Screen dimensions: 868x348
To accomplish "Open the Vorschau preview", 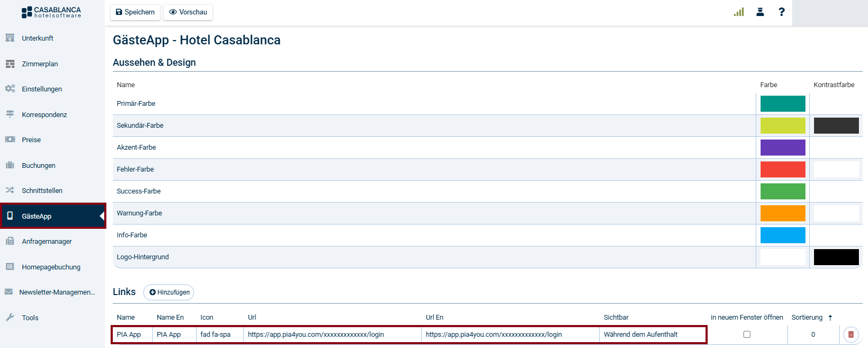I will [188, 12].
